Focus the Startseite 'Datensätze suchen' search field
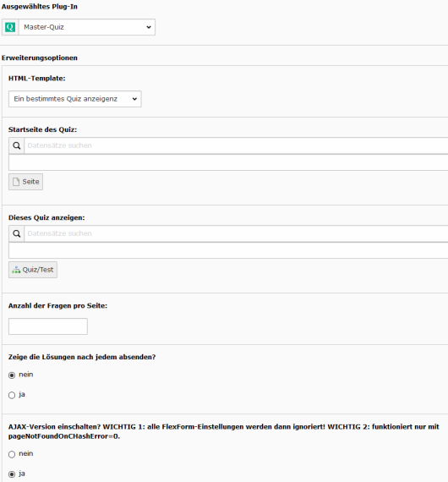448x482 pixels. (x=236, y=145)
